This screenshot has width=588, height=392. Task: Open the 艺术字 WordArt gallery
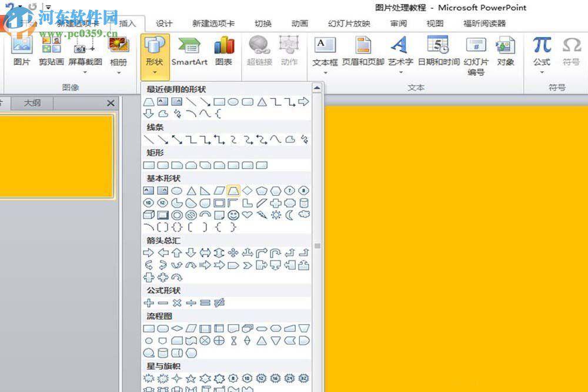[400, 54]
